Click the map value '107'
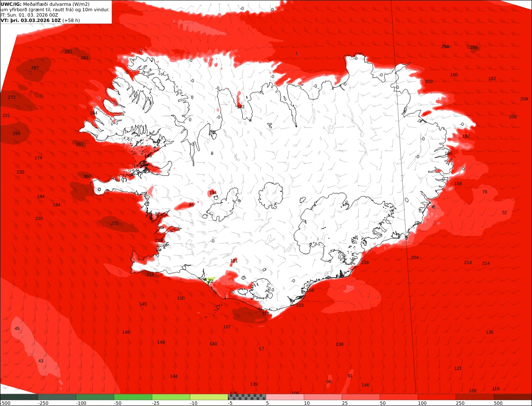Screen dimensions: 532x406 227,327
